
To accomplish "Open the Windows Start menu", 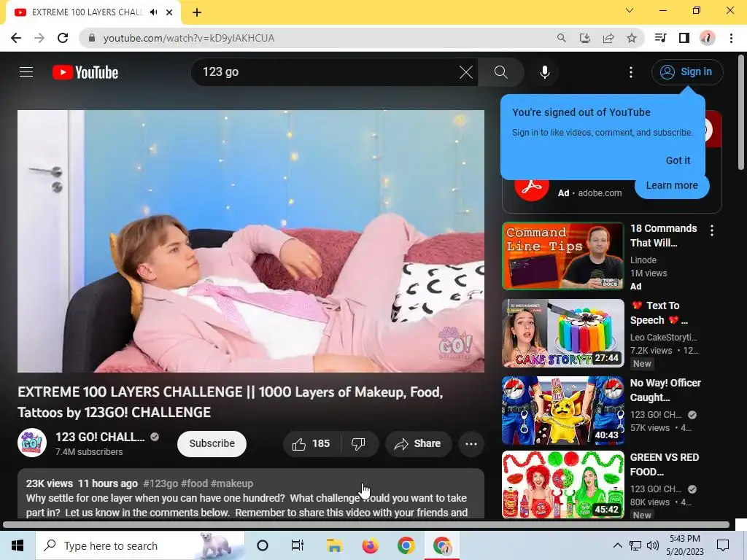I will click(x=18, y=545).
